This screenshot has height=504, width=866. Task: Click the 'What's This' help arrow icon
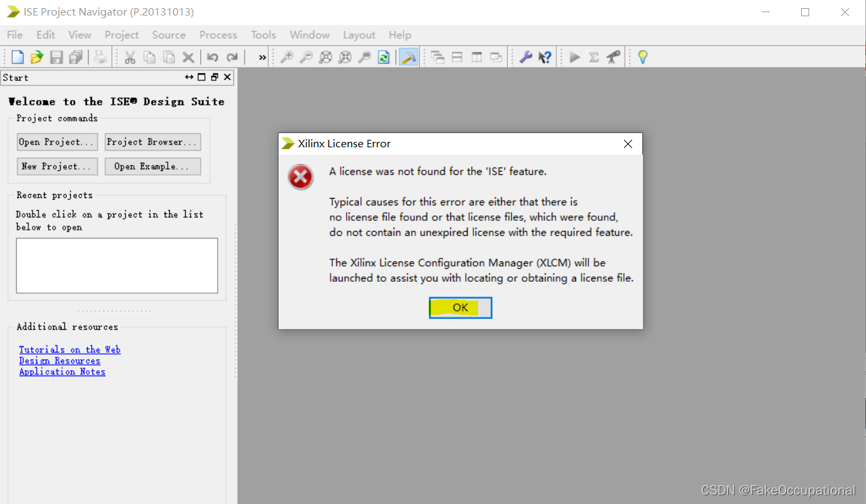(546, 57)
